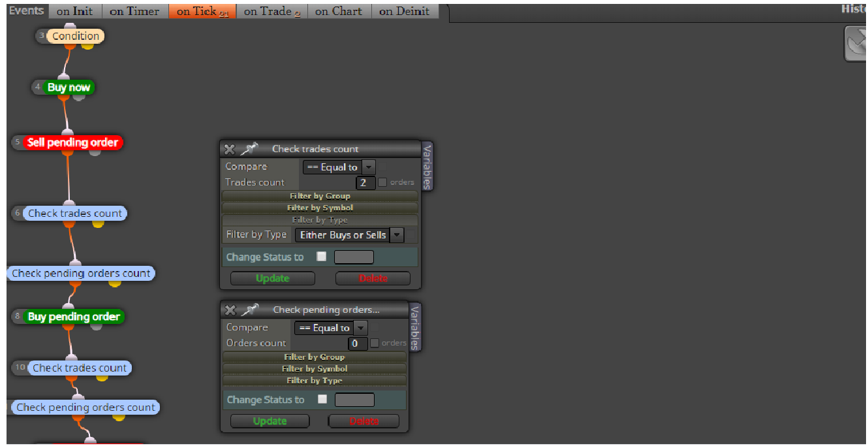Viewport: 868px width, 448px height.
Task: Select the on Tick tab
Action: (x=202, y=11)
